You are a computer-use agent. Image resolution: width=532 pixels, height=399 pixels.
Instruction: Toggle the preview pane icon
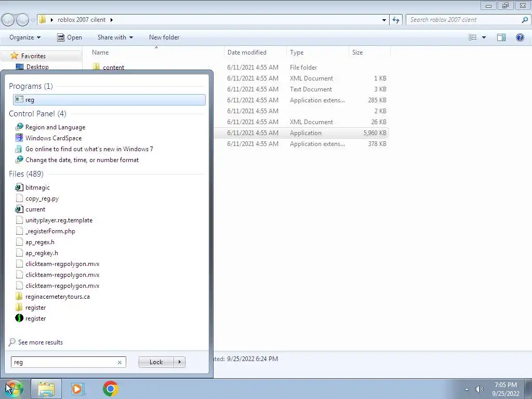501,37
